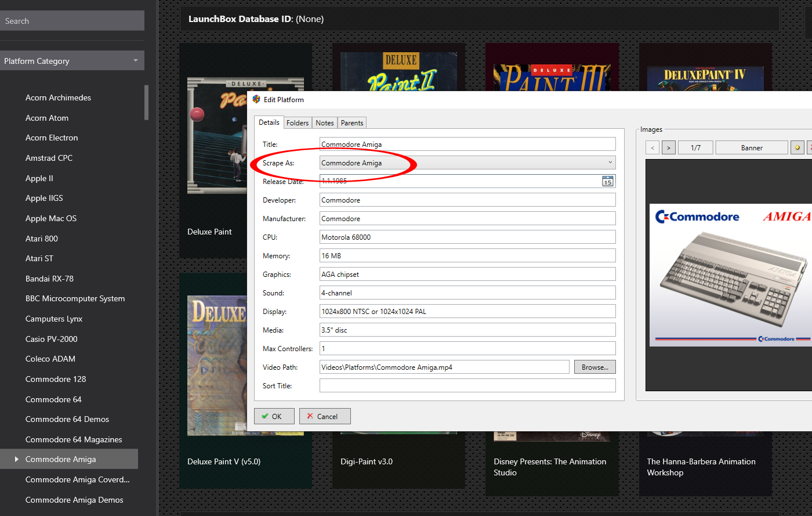Choose Atari 800 in sidebar
812x516 pixels.
coord(42,239)
